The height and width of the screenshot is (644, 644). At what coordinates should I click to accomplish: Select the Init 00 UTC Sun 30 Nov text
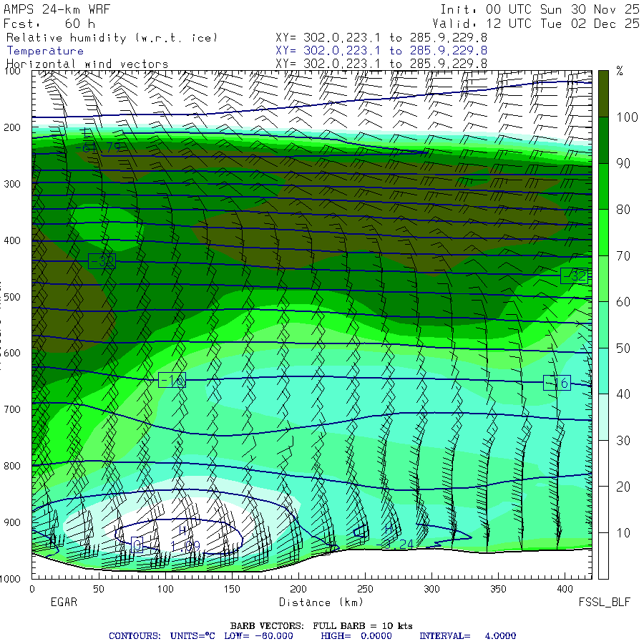(540, 10)
